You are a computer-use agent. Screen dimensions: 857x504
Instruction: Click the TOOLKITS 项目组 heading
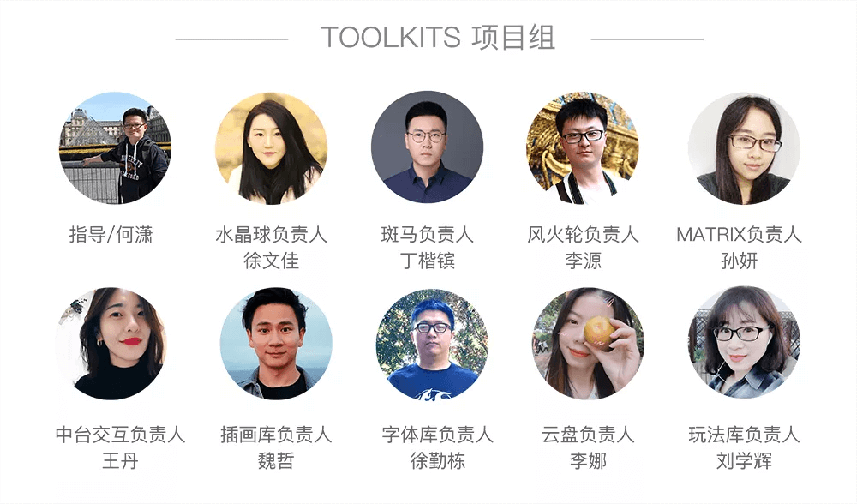(x=438, y=38)
